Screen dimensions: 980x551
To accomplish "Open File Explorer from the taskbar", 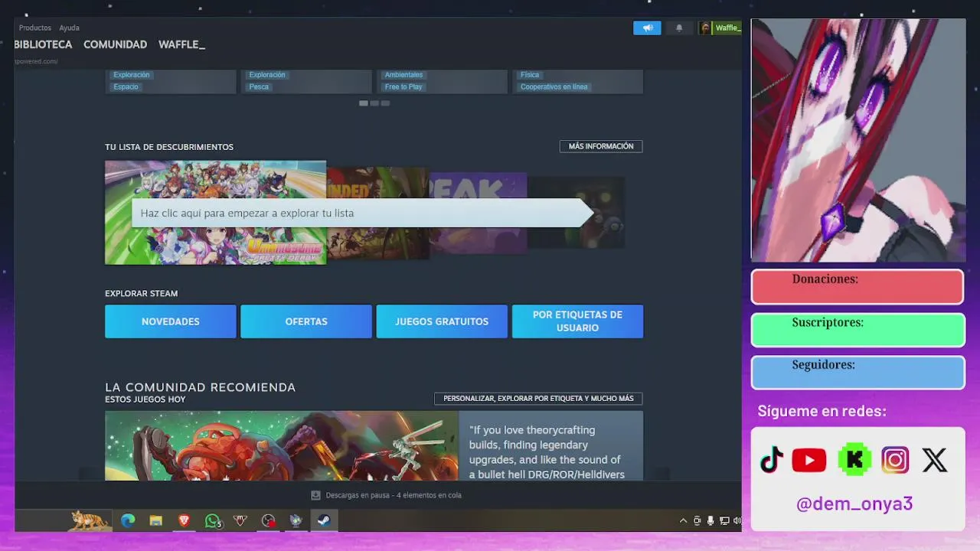I will [x=156, y=520].
